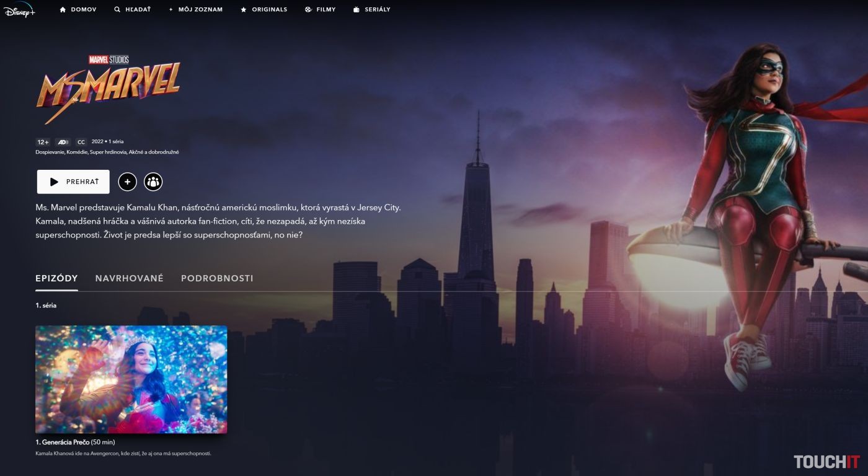
Task: Switch to the Navrhované tab
Action: [x=129, y=279]
